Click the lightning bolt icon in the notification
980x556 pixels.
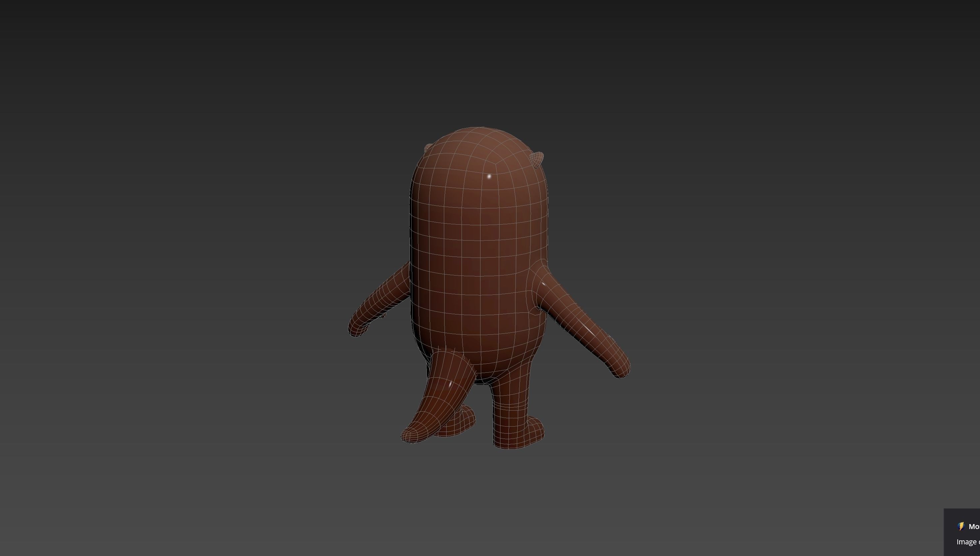pos(961,527)
